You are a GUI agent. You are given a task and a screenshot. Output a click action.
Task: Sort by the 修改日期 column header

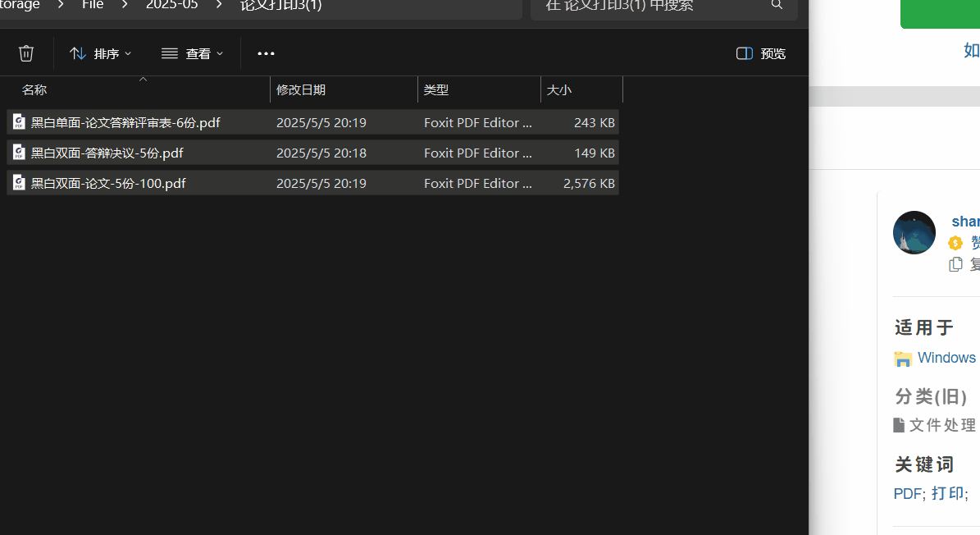click(301, 89)
